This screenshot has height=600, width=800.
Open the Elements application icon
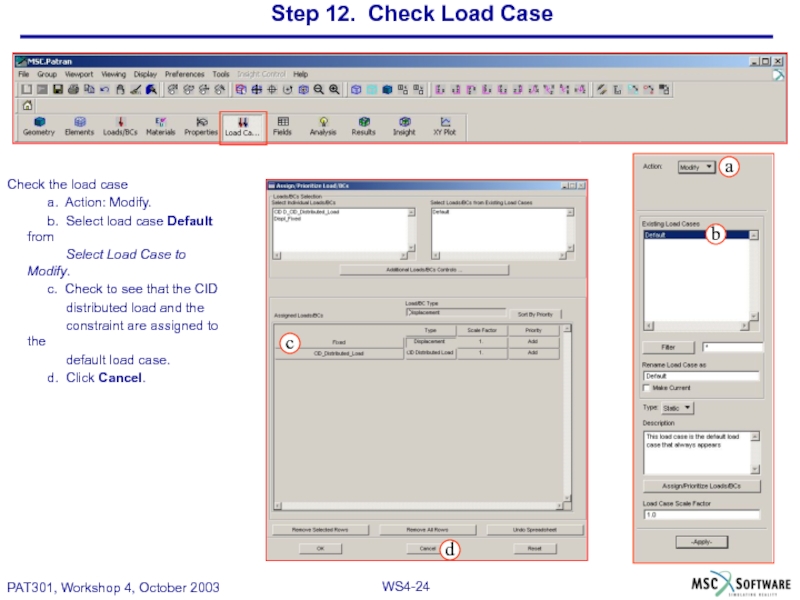[x=80, y=126]
